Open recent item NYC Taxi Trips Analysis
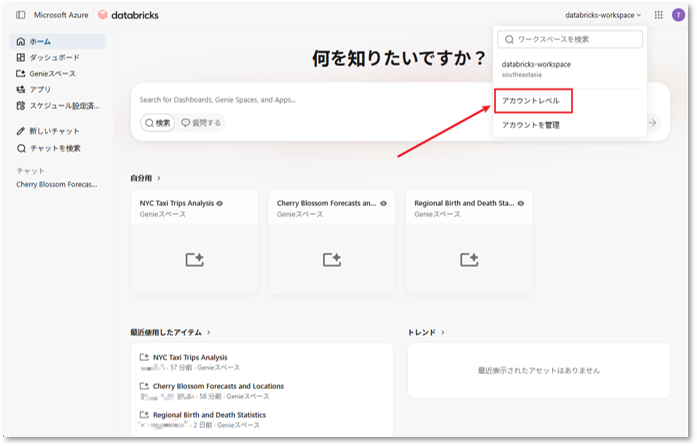The image size is (697, 446). tap(190, 357)
